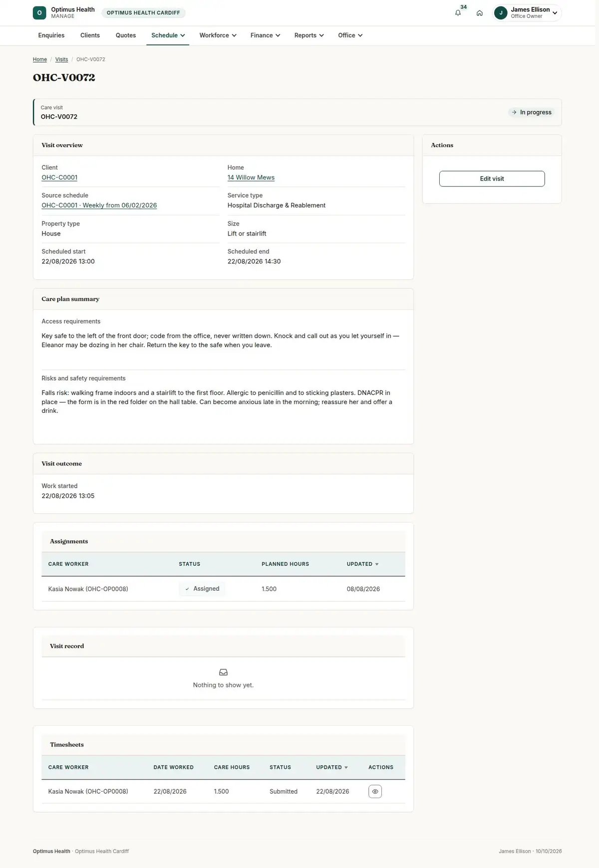Open the Clients tab
This screenshot has height=868, width=599.
(90, 35)
